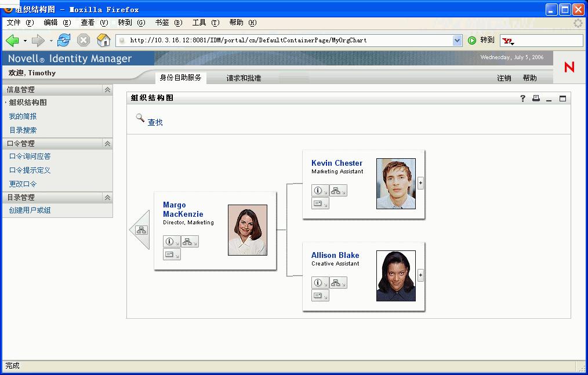Click Allison Blake's email icon
Screen dimensions: 588x375
[x=320, y=296]
